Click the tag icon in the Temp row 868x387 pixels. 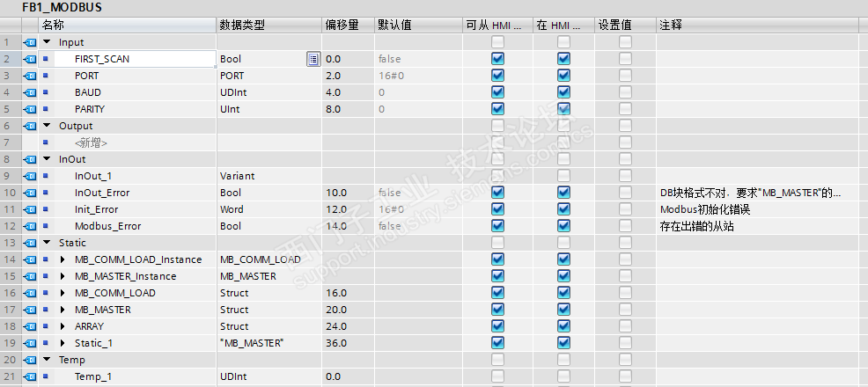click(30, 360)
